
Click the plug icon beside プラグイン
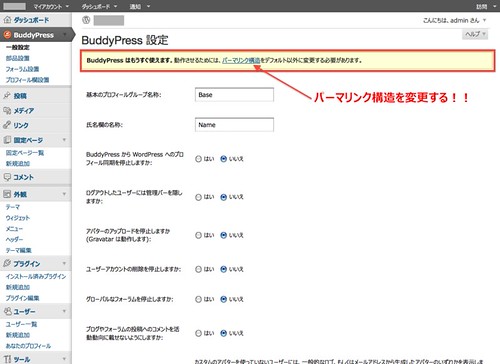click(7, 263)
